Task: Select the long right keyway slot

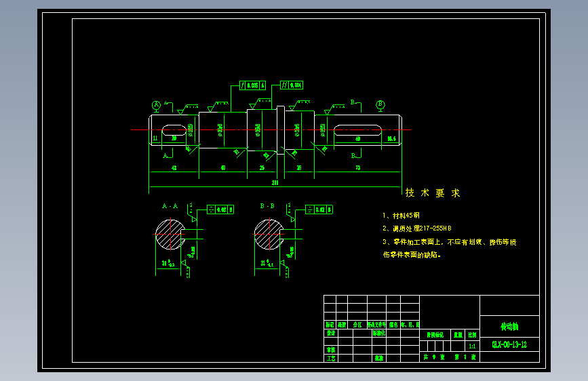Action: (x=357, y=130)
